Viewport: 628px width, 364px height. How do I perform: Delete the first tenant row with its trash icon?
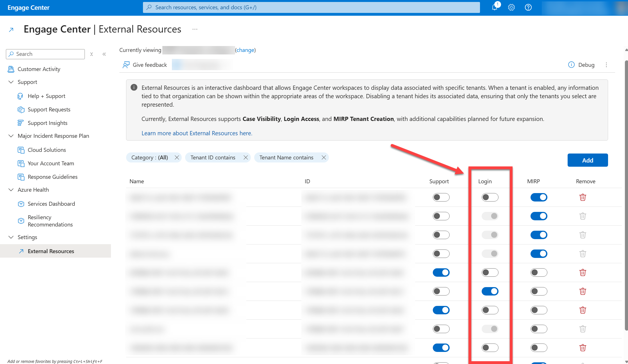[x=583, y=197]
